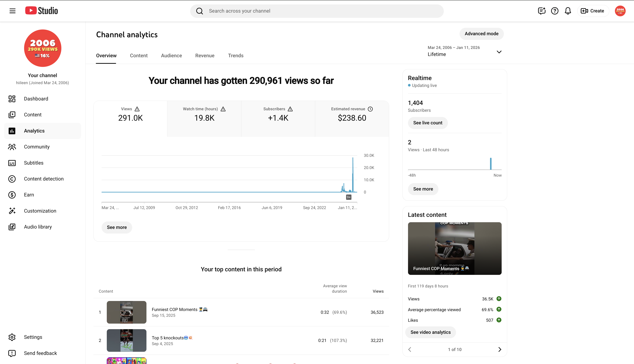Image resolution: width=634 pixels, height=364 pixels.
Task: Open the Funniest COP Moments latest content thumbnail
Action: pyautogui.click(x=455, y=248)
